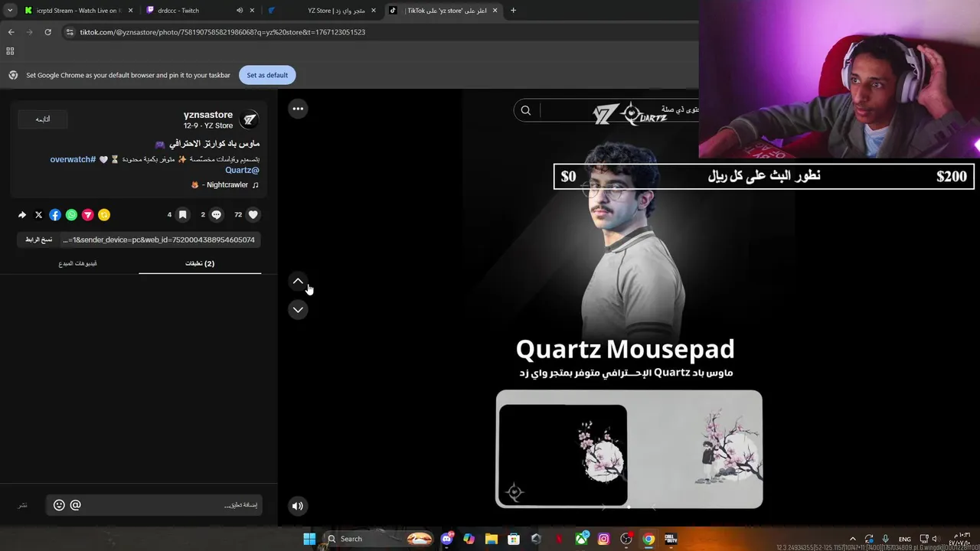
Task: Click the TikTok search text field
Action: (x=619, y=110)
